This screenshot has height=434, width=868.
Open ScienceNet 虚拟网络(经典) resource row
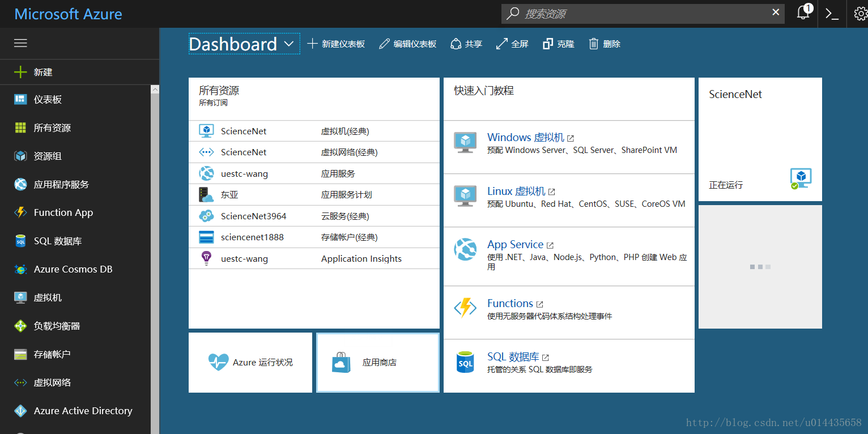pyautogui.click(x=314, y=152)
